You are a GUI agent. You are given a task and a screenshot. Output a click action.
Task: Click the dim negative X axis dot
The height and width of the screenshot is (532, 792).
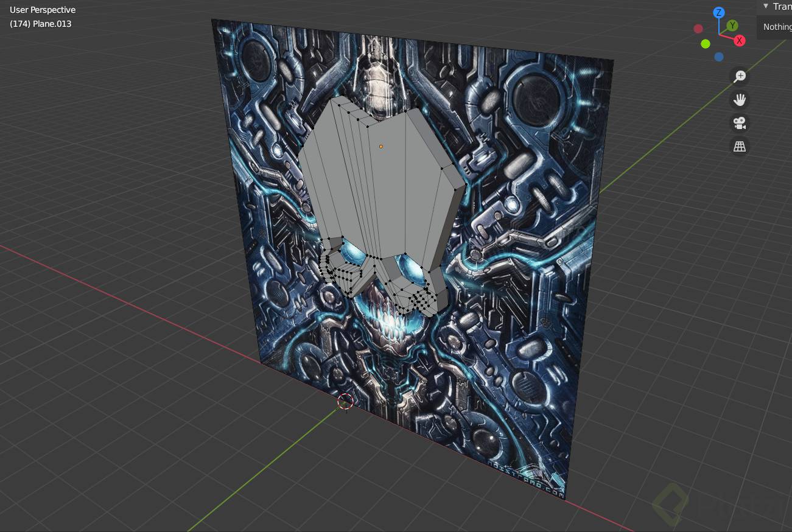pos(698,28)
